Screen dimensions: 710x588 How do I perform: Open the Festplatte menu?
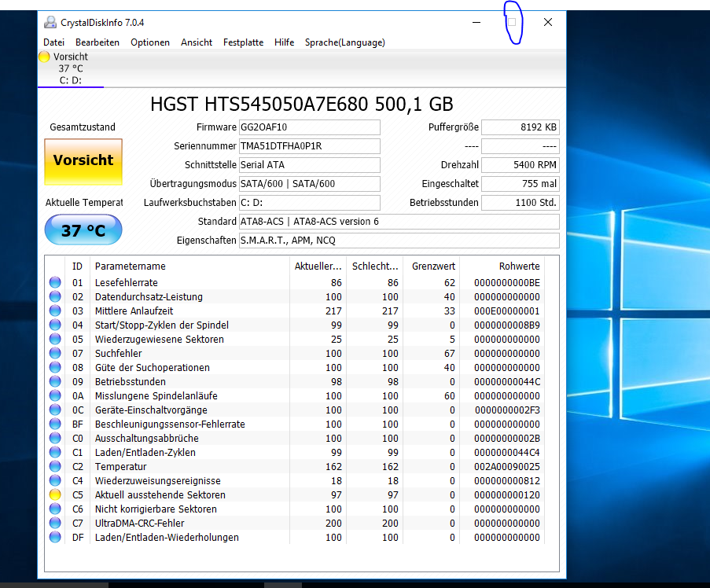pos(243,42)
